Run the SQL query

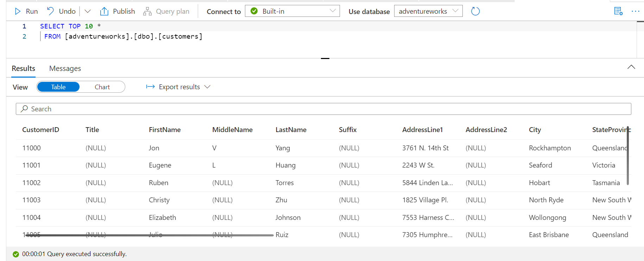pyautogui.click(x=26, y=11)
